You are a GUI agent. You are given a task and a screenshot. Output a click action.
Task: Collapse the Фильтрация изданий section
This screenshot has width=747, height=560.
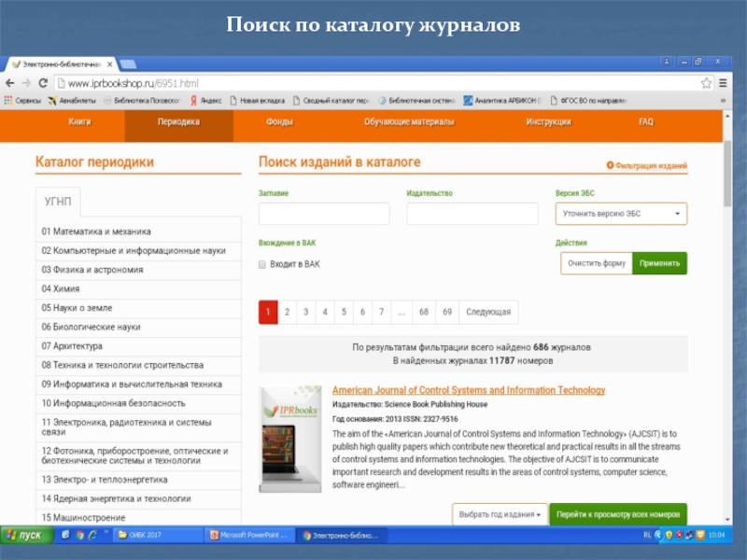646,166
